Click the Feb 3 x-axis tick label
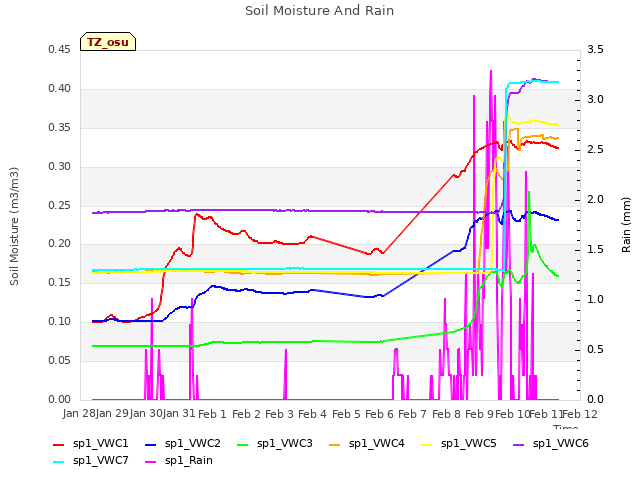The width and height of the screenshot is (640, 480). [x=280, y=414]
